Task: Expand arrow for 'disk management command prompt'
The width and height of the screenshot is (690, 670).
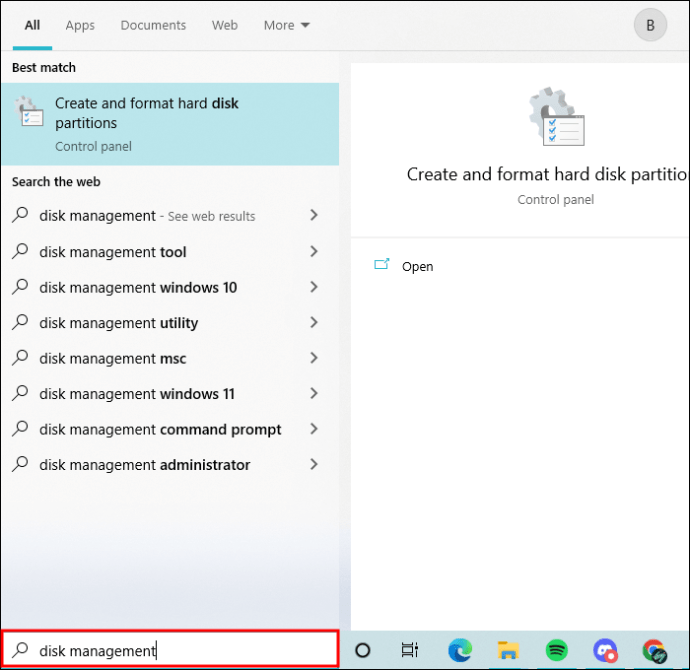Action: tap(314, 428)
